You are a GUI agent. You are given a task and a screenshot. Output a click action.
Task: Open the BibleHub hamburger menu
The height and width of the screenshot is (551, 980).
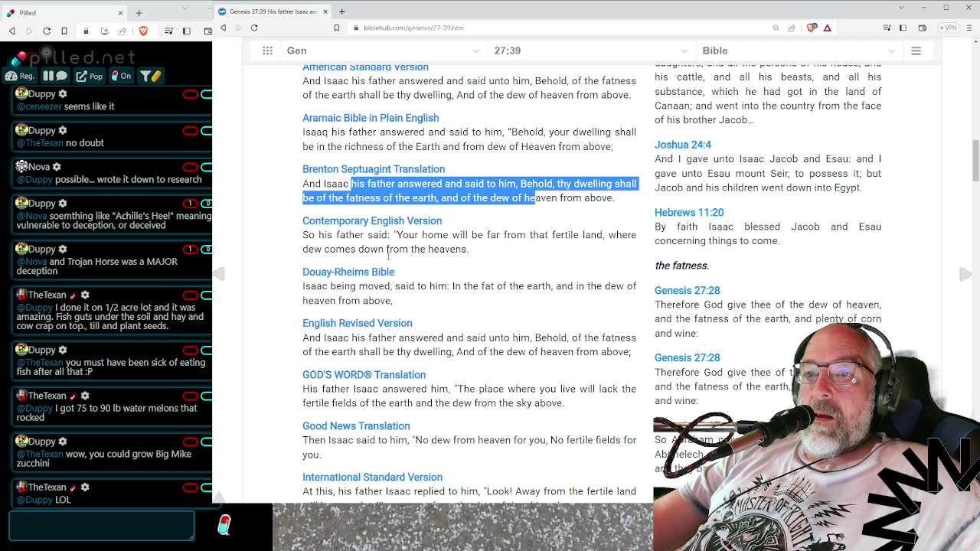(916, 51)
